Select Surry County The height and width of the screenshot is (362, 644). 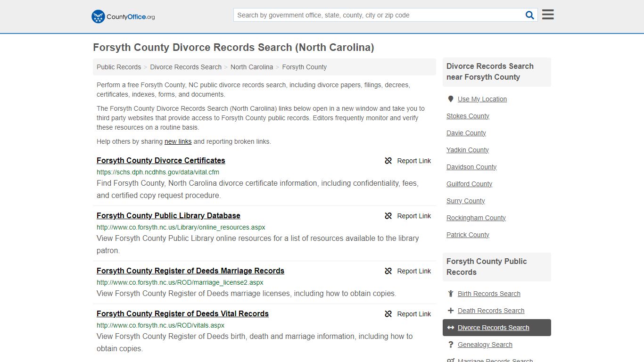coord(465,201)
